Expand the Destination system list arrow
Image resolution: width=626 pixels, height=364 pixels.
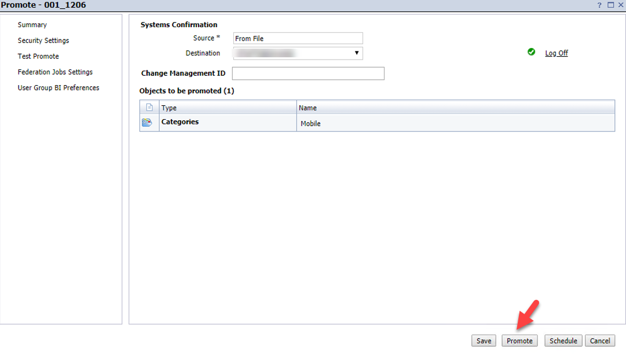(357, 53)
